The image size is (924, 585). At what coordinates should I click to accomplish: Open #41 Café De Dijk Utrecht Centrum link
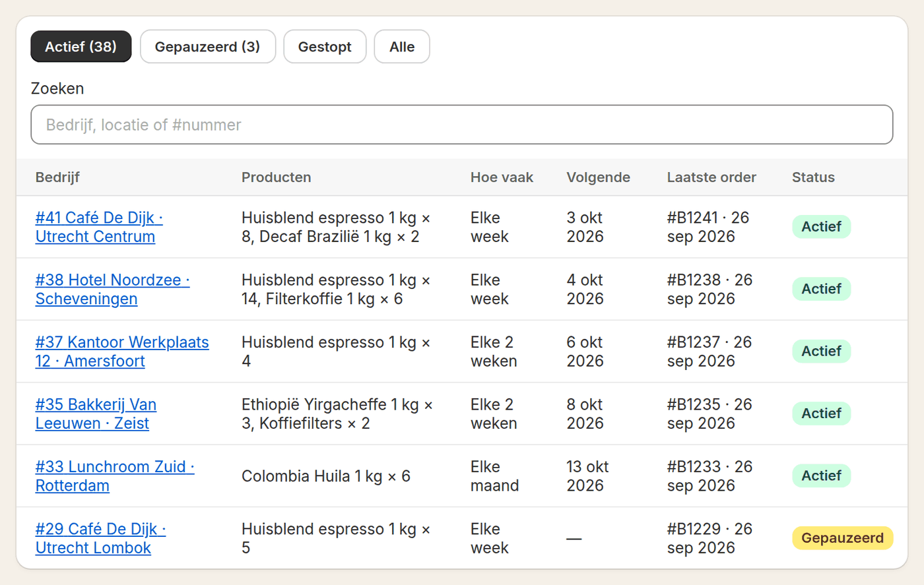click(99, 227)
